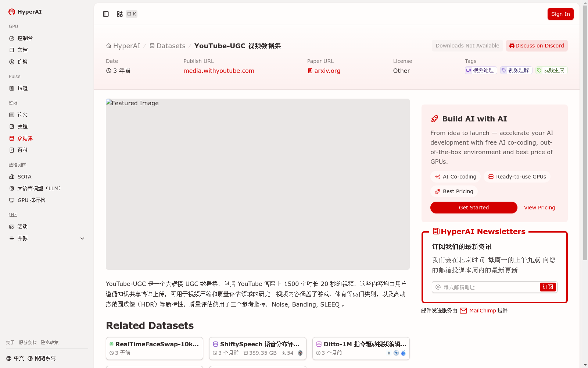
Task: Click the download icon on ShiftySpeech card
Action: pyautogui.click(x=284, y=353)
